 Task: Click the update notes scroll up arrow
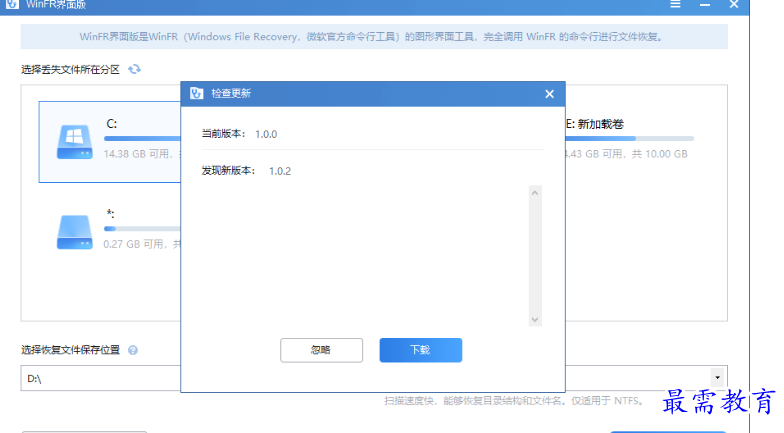pyautogui.click(x=535, y=192)
